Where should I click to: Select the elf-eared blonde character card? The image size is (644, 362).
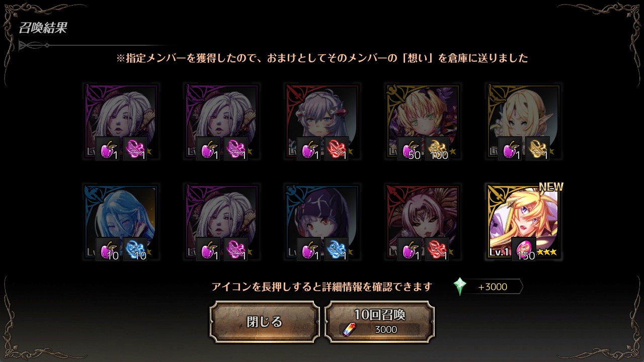click(524, 122)
